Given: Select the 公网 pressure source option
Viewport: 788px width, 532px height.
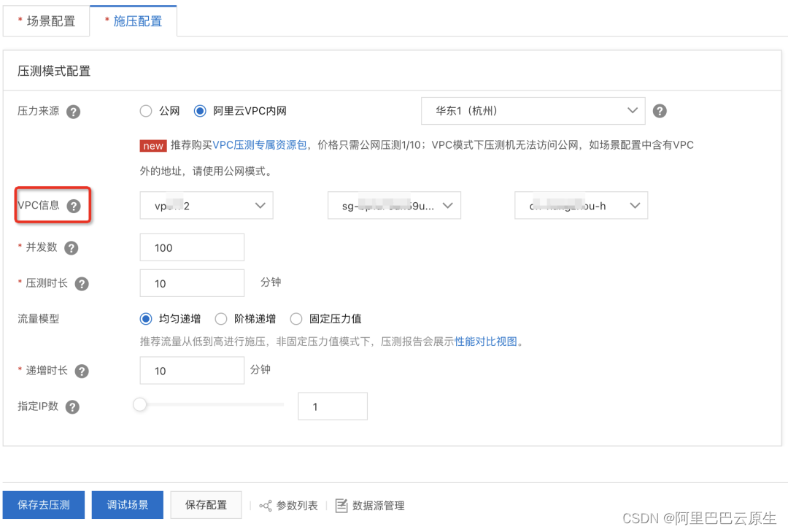Looking at the screenshot, I should click(146, 111).
